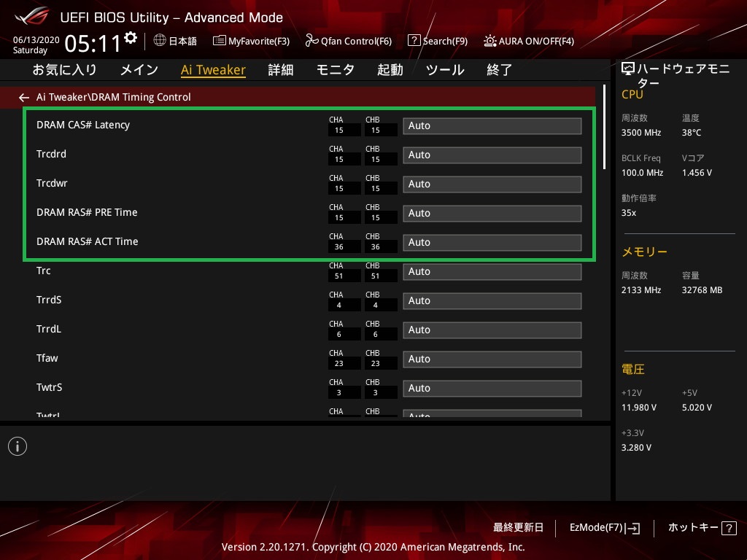This screenshot has width=747, height=560.
Task: Open Qfan Control(F6)
Action: [348, 41]
